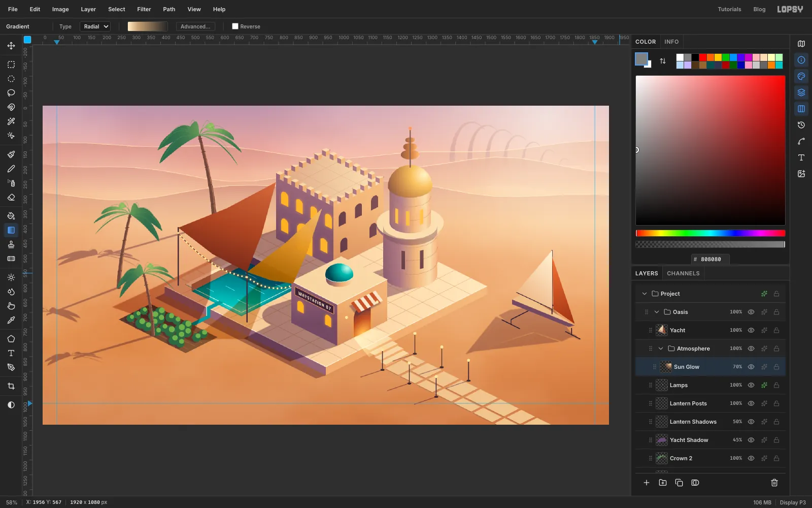Image resolution: width=812 pixels, height=508 pixels.
Task: Click the hue spectrum slider
Action: click(x=710, y=233)
